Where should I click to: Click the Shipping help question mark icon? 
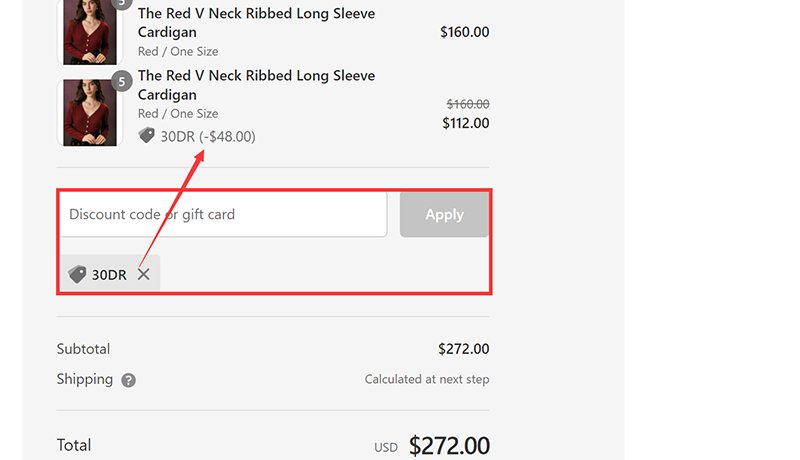128,380
